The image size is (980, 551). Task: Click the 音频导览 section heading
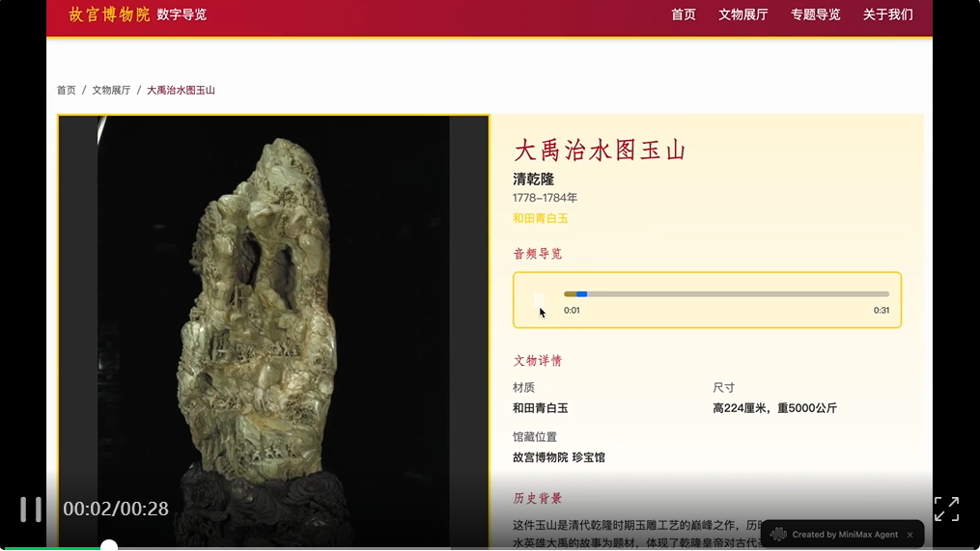pos(538,254)
